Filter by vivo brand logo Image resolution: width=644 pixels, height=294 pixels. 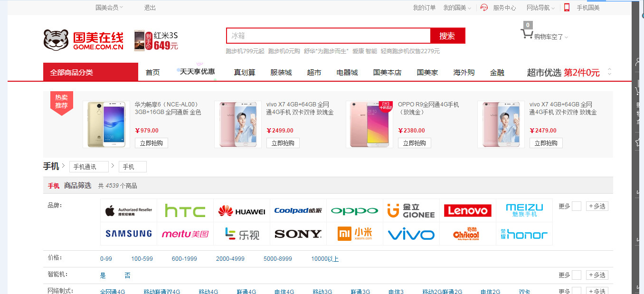[x=411, y=234]
